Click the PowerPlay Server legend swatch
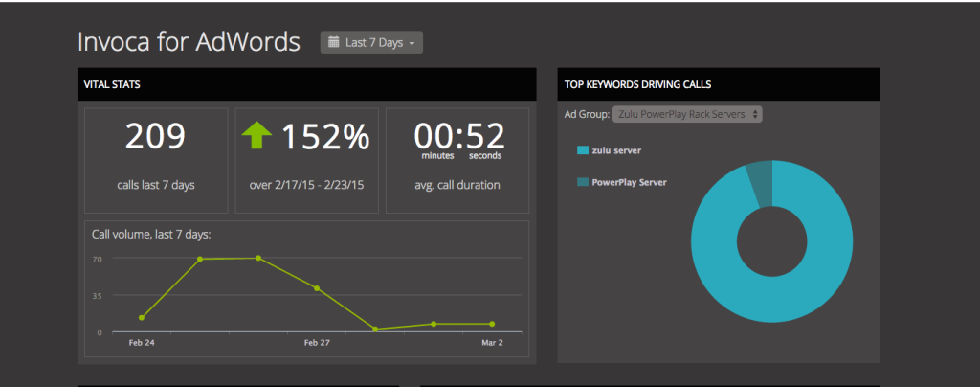Image resolution: width=980 pixels, height=387 pixels. click(x=583, y=182)
